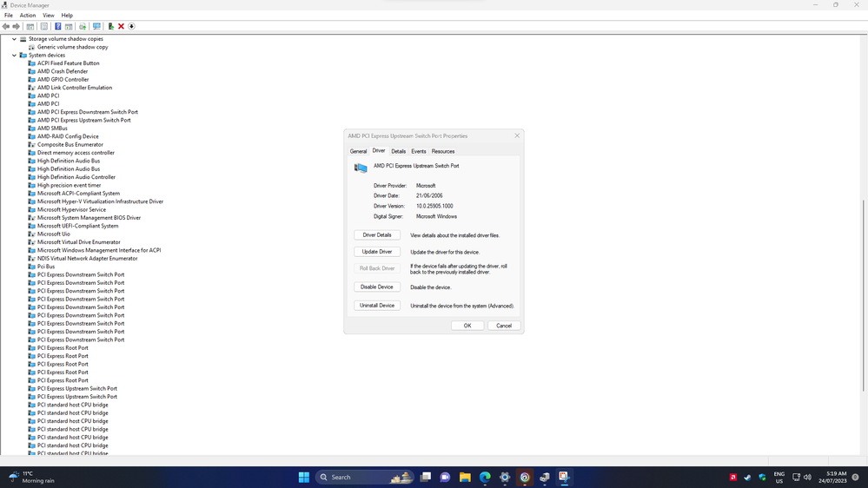Select High precision event timer
The width and height of the screenshot is (868, 488).
click(x=69, y=185)
